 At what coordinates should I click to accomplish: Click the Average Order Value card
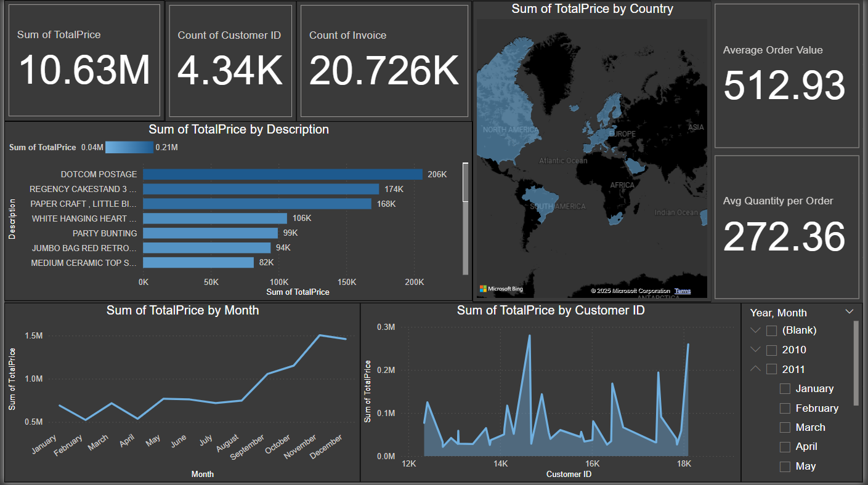(x=787, y=75)
